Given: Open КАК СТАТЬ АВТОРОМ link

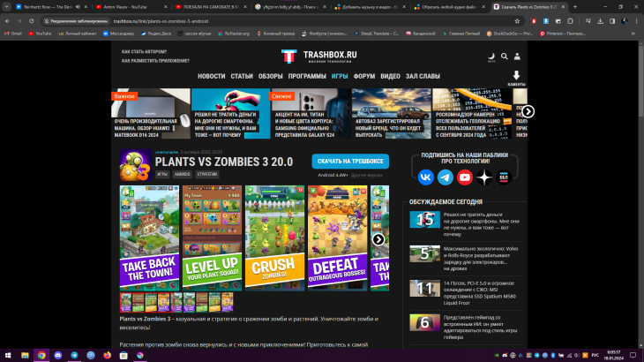Looking at the screenshot, I should pos(144,52).
